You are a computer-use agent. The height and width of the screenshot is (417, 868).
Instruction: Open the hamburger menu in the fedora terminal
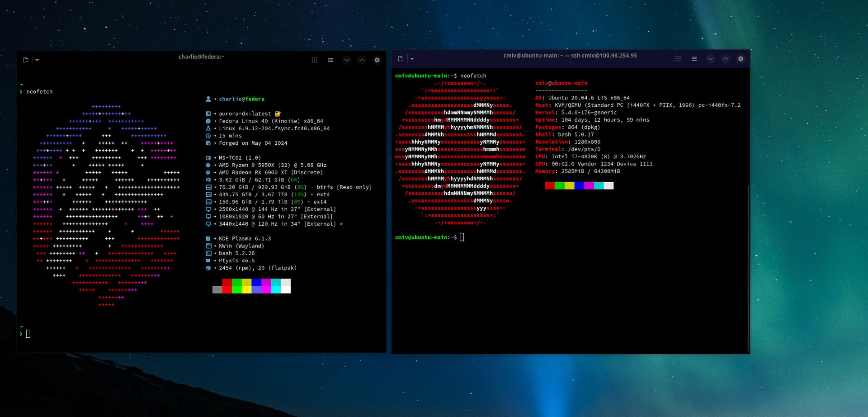click(x=330, y=60)
